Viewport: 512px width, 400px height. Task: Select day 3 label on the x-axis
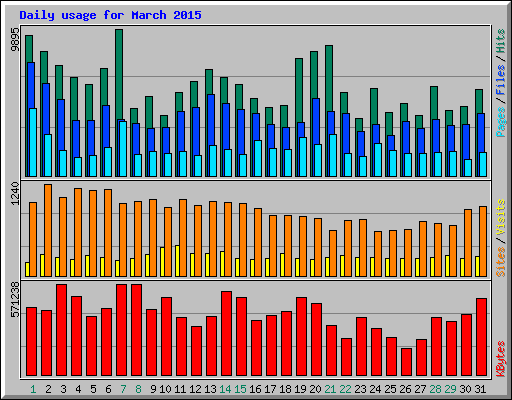[x=63, y=389]
